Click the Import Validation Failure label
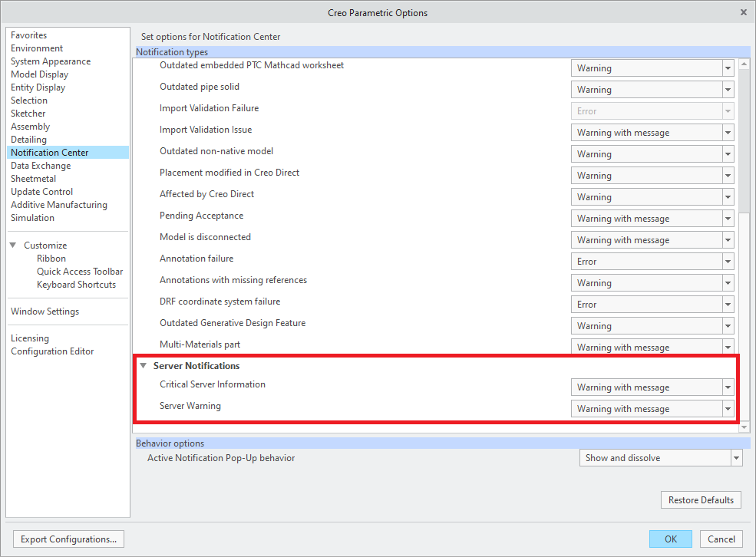This screenshot has height=557, width=756. click(x=210, y=108)
